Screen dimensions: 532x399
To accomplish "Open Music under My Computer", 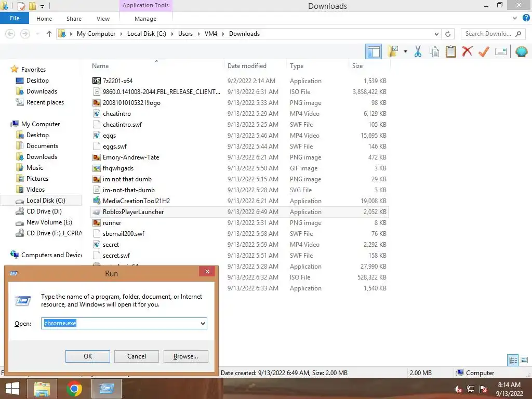I will (35, 168).
